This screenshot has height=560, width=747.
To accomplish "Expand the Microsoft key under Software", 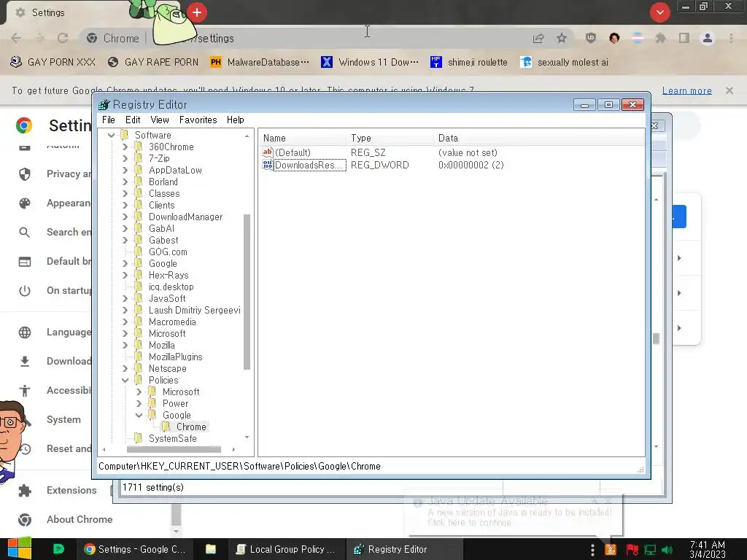I will [125, 333].
